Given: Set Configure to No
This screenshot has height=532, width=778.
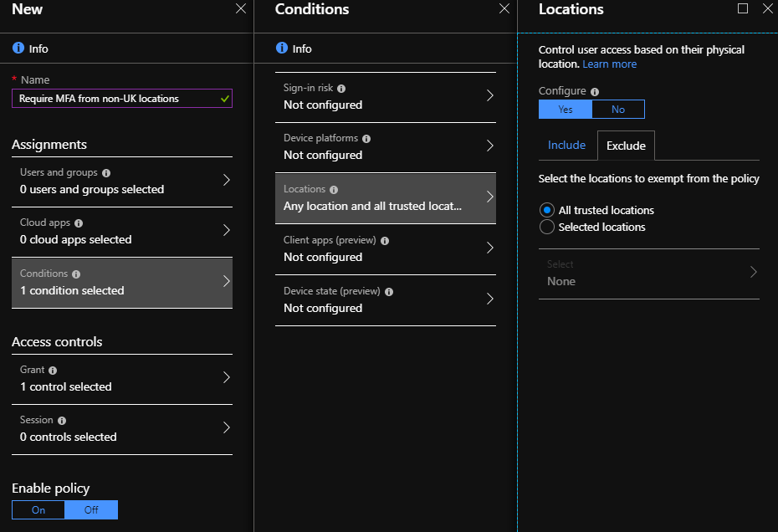Looking at the screenshot, I should pyautogui.click(x=618, y=109).
